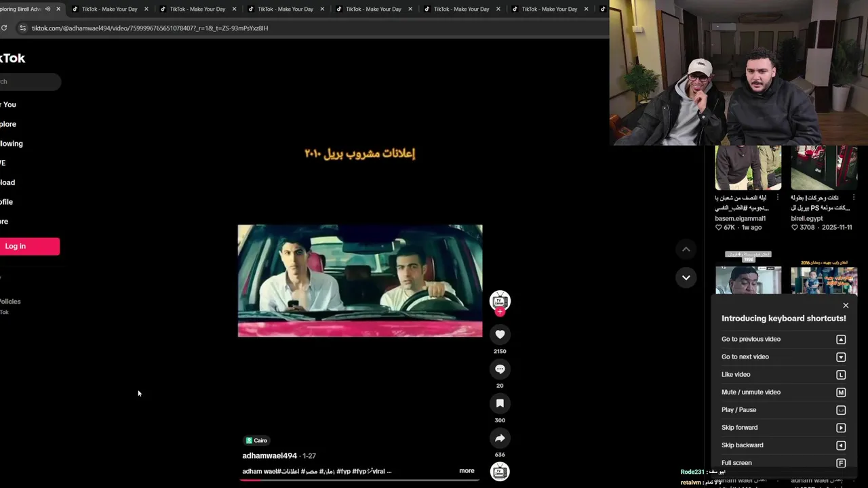This screenshot has width=868, height=488.
Task: Click heart icon next to 3708
Action: point(795,228)
